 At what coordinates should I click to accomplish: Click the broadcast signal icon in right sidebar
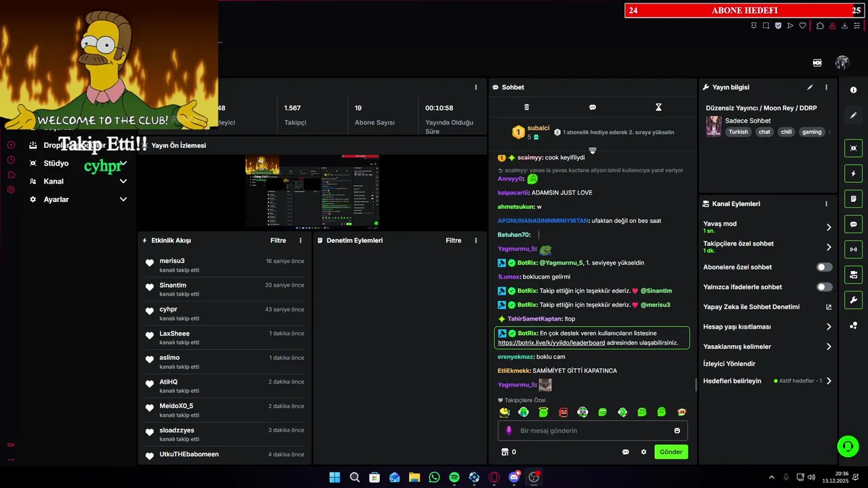click(x=853, y=249)
